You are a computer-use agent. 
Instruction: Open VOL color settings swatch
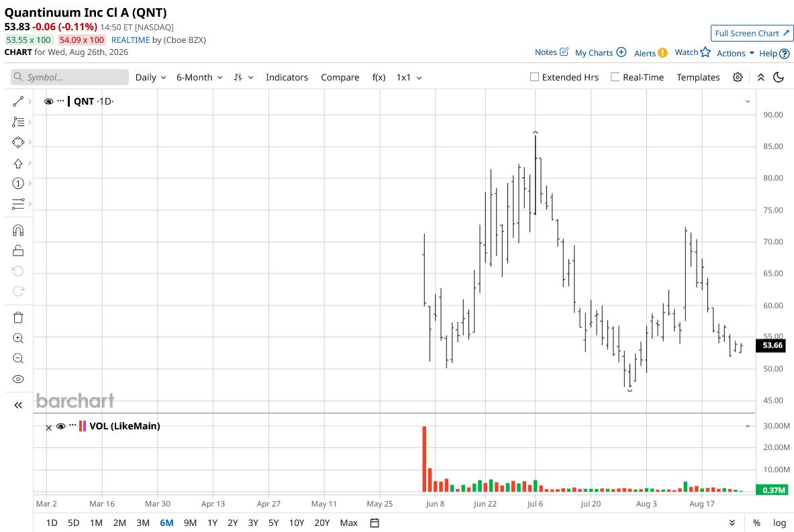click(x=83, y=426)
